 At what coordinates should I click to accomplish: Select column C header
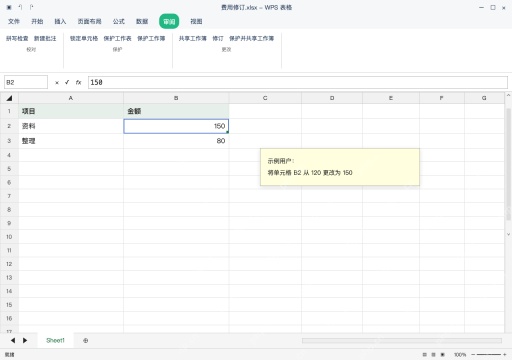[265, 98]
